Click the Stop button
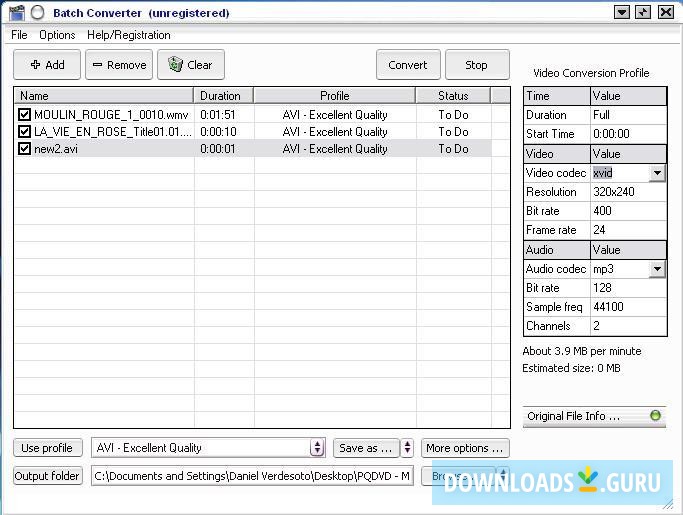Image resolution: width=683 pixels, height=515 pixels. pos(477,64)
